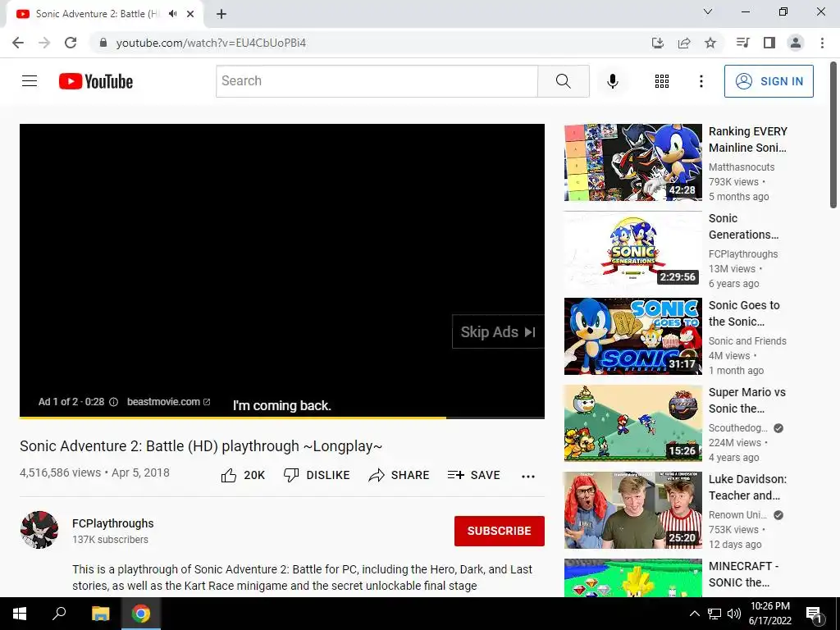840x630 pixels.
Task: Mute the tab via speaker icon
Action: coord(172,14)
